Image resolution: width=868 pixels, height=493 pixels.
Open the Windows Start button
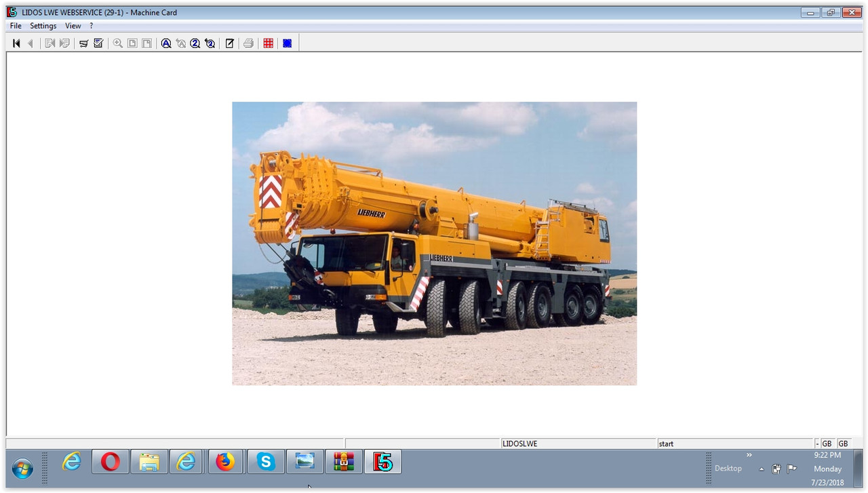click(22, 468)
